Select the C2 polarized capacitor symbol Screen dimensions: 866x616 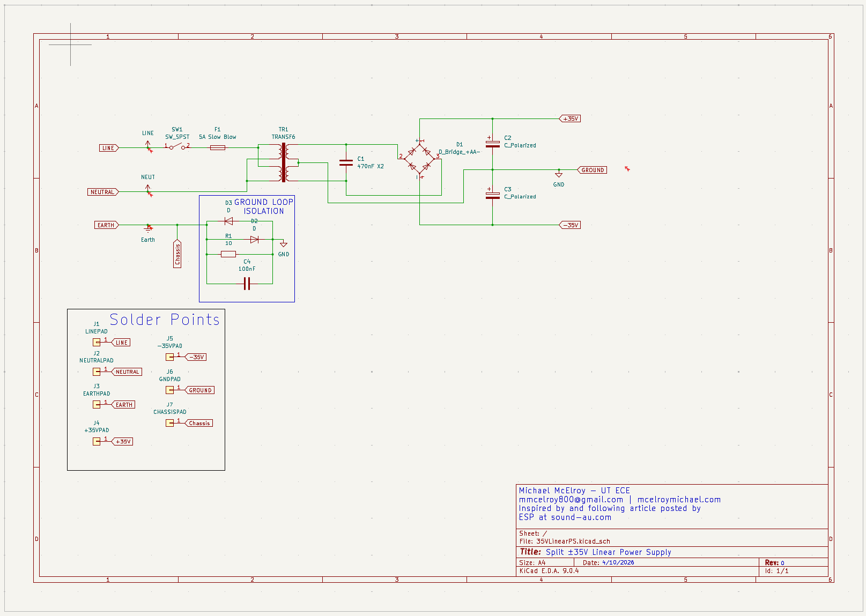pyautogui.click(x=492, y=144)
